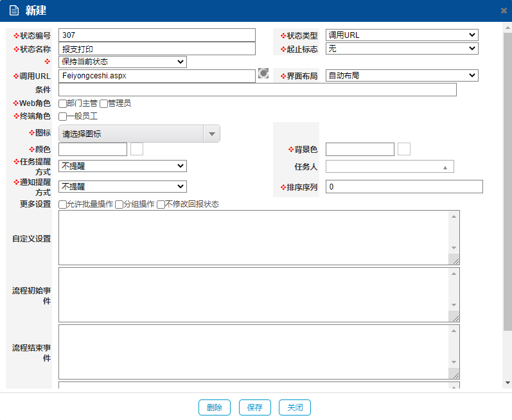The image size is (512, 420).
Task: Toggle 允许批量操作 option
Action: (x=63, y=205)
